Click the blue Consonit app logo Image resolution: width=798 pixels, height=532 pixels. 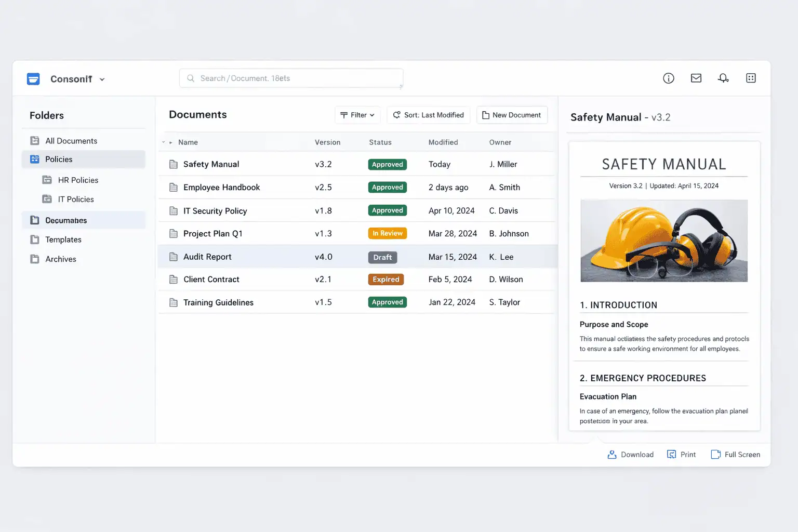(x=33, y=79)
